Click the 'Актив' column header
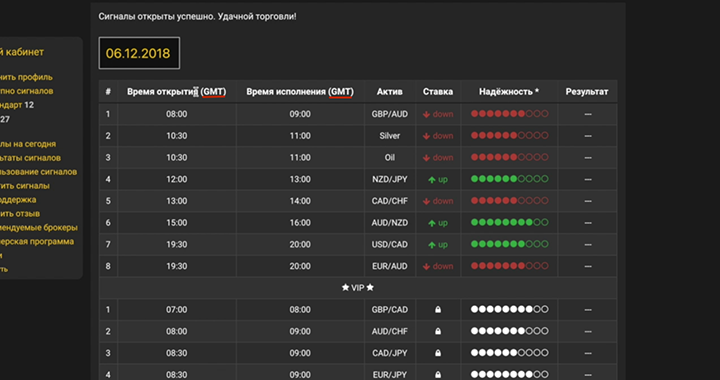The width and height of the screenshot is (720, 380). (389, 92)
